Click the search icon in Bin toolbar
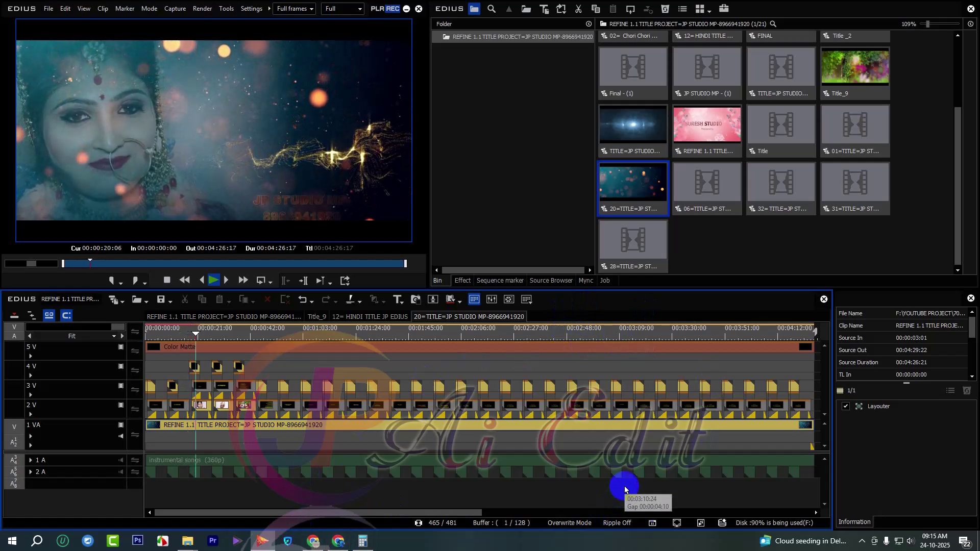This screenshot has height=551, width=980. point(492,9)
